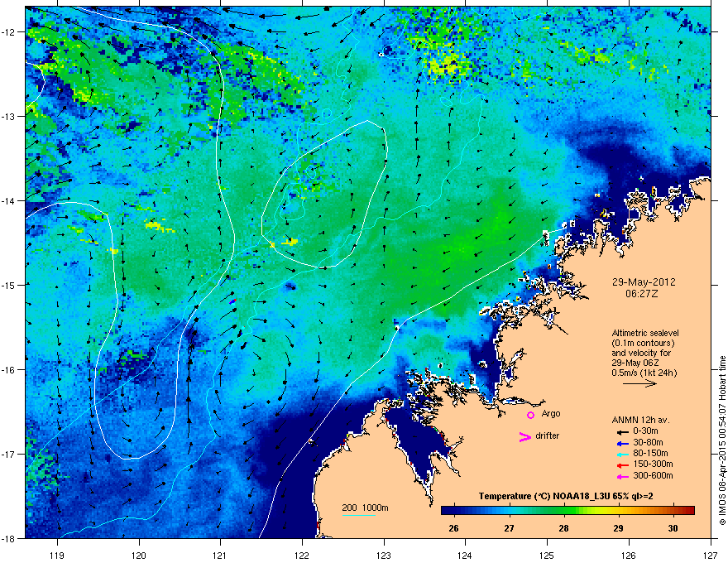Click the magenta 300-600m legend arrow

pos(623,476)
